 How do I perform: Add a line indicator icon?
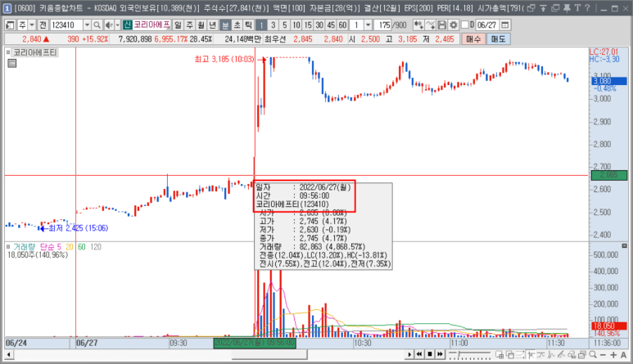pos(431,25)
